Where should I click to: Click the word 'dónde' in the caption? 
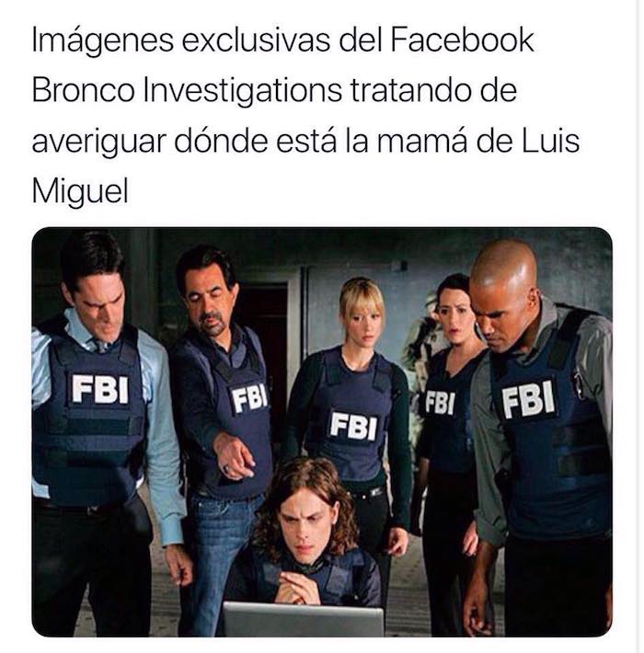(221, 142)
